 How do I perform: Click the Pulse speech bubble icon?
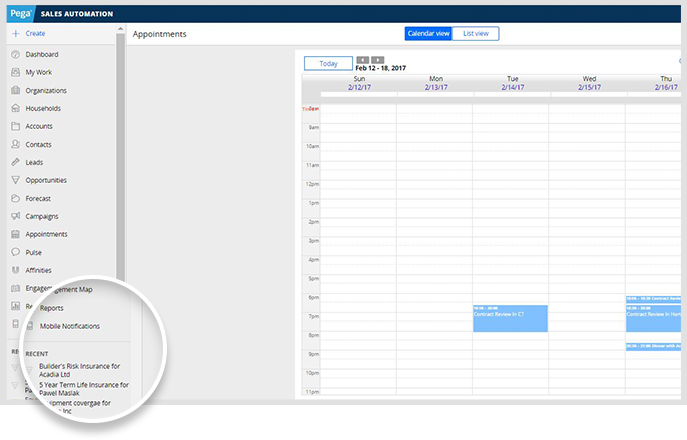[x=15, y=252]
